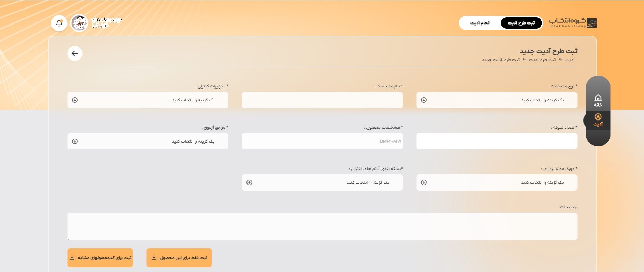Open the تجهیزات کنترلی dropdown

click(x=148, y=100)
